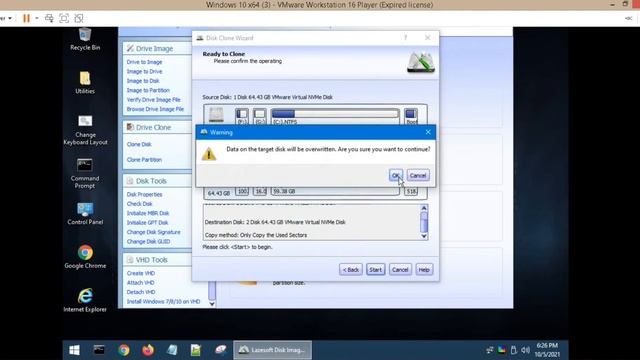This screenshot has height=360, width=640.
Task: Open Help in Disk Clone Wizard
Action: point(424,270)
